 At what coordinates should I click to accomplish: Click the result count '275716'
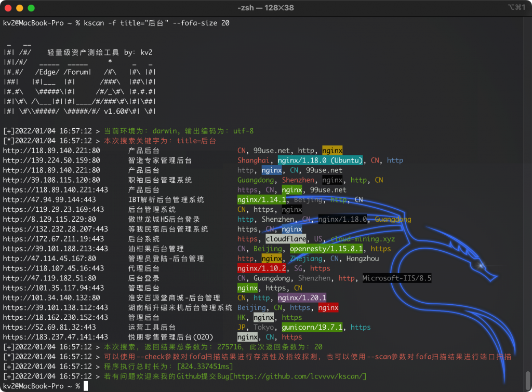tap(229, 347)
